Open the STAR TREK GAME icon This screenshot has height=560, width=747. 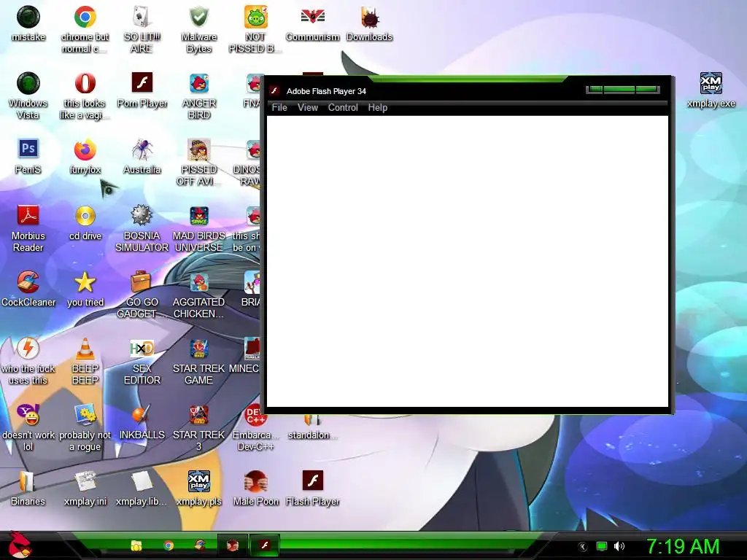pos(199,360)
